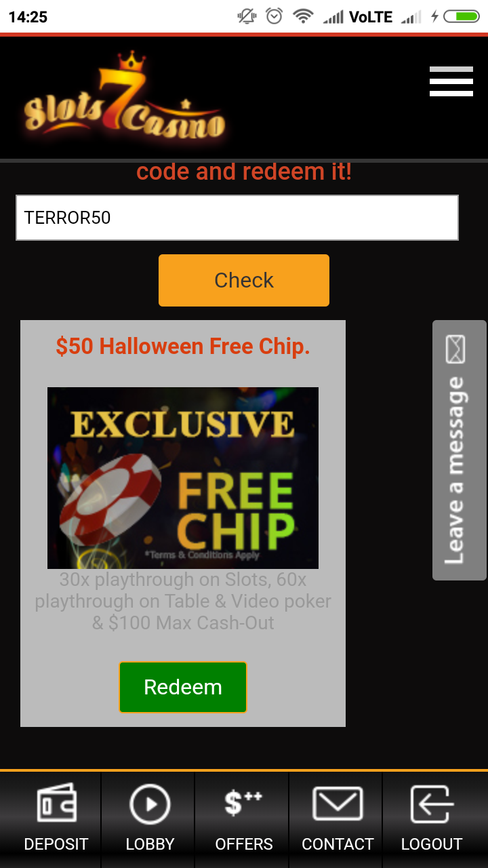The height and width of the screenshot is (868, 488).
Task: Focus the bonus code input field
Action: coord(237,218)
